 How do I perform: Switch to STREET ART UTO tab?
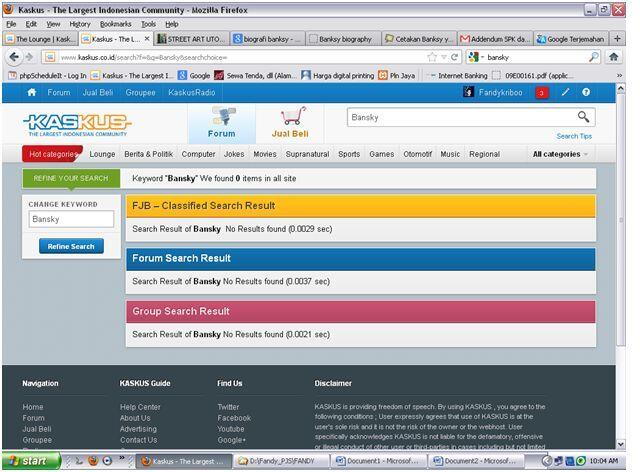point(192,39)
